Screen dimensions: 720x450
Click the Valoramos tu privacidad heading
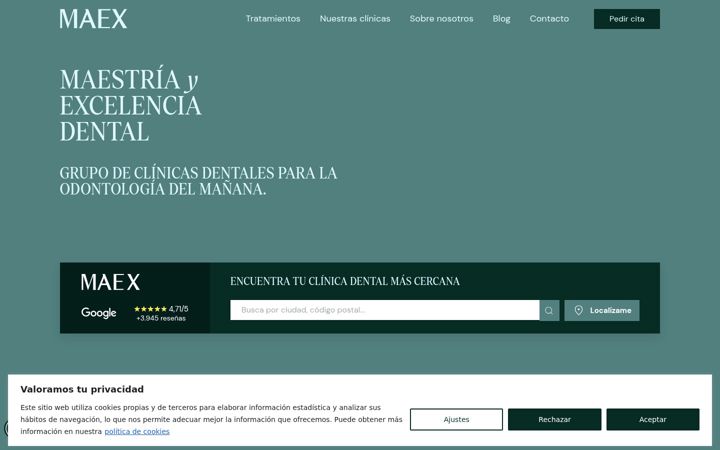point(82,389)
